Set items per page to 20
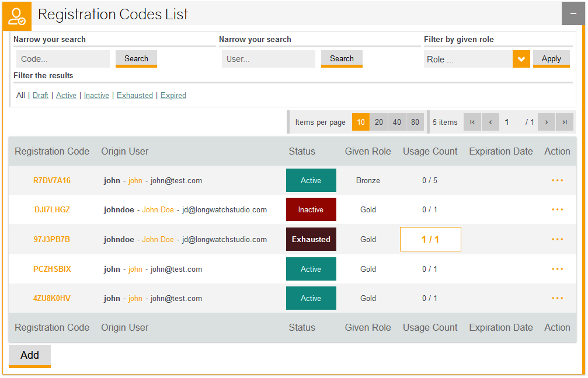 379,122
